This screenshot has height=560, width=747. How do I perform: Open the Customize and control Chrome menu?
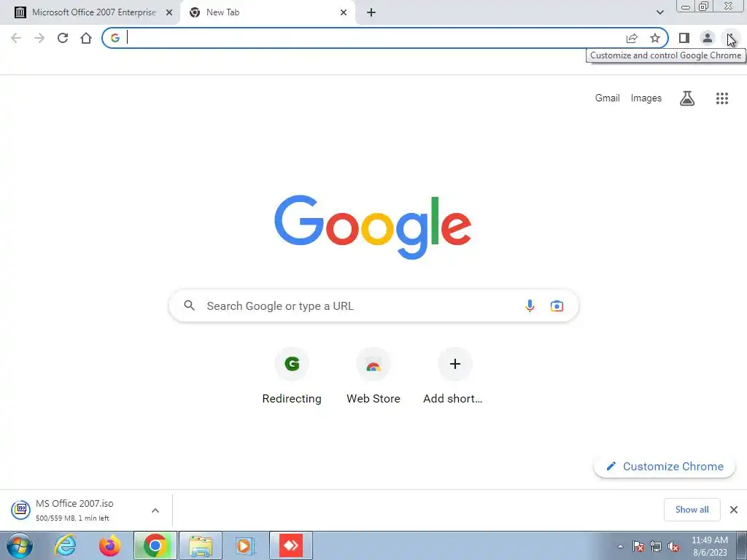click(x=731, y=38)
